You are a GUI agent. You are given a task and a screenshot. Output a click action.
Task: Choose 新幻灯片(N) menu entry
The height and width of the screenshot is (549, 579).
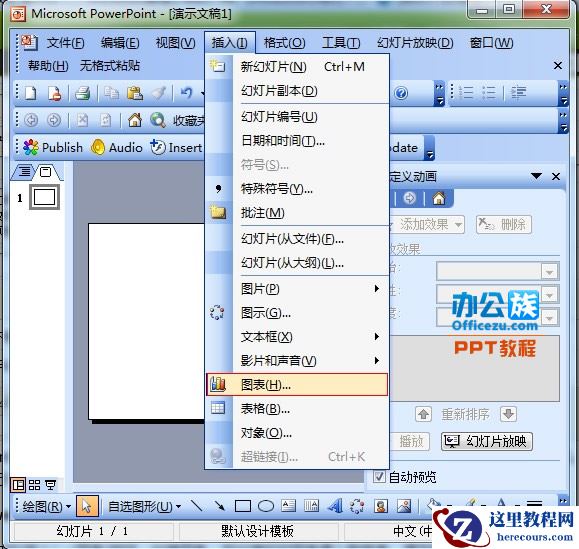pyautogui.click(x=297, y=67)
